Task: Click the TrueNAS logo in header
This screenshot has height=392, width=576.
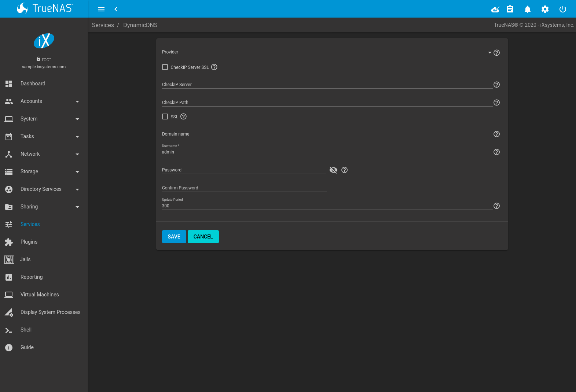Action: 45,8
